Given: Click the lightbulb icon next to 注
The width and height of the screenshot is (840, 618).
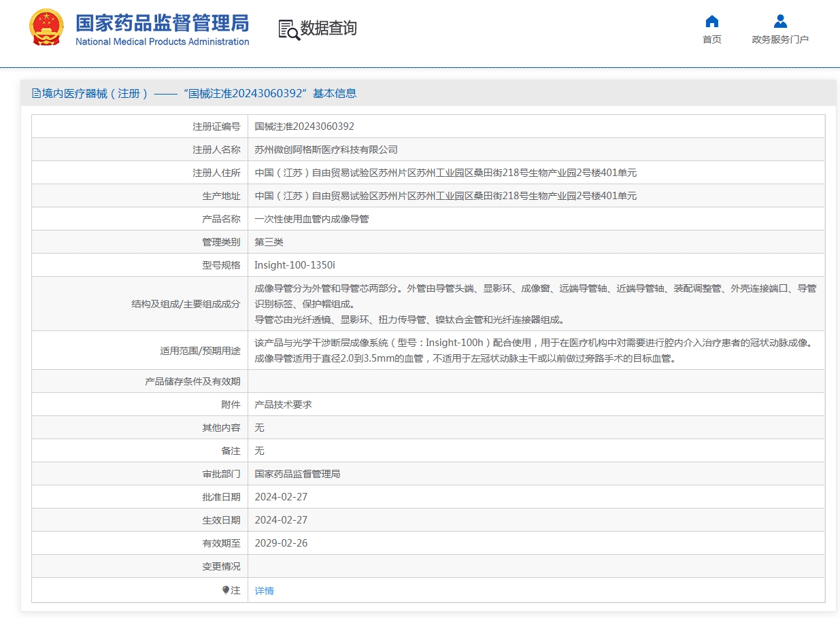Looking at the screenshot, I should click(x=226, y=590).
